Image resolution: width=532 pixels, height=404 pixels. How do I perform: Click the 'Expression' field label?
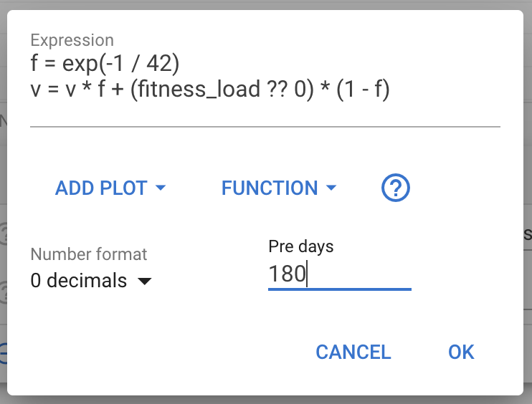[x=72, y=41]
